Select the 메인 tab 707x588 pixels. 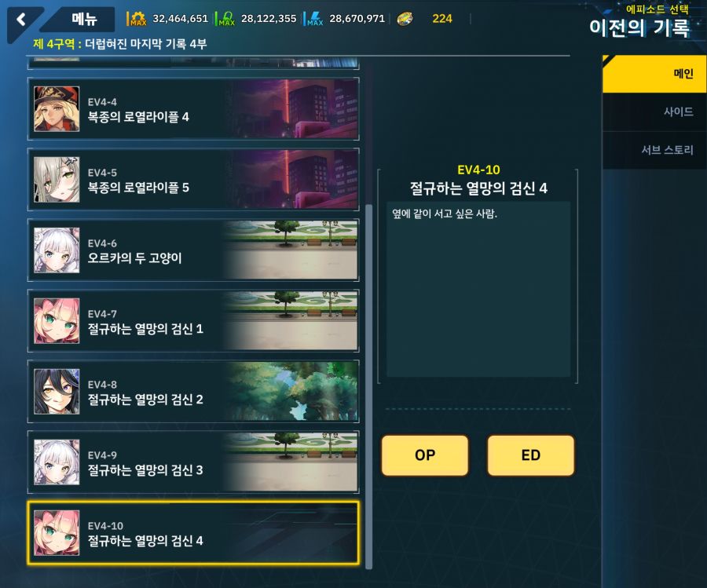tap(654, 74)
